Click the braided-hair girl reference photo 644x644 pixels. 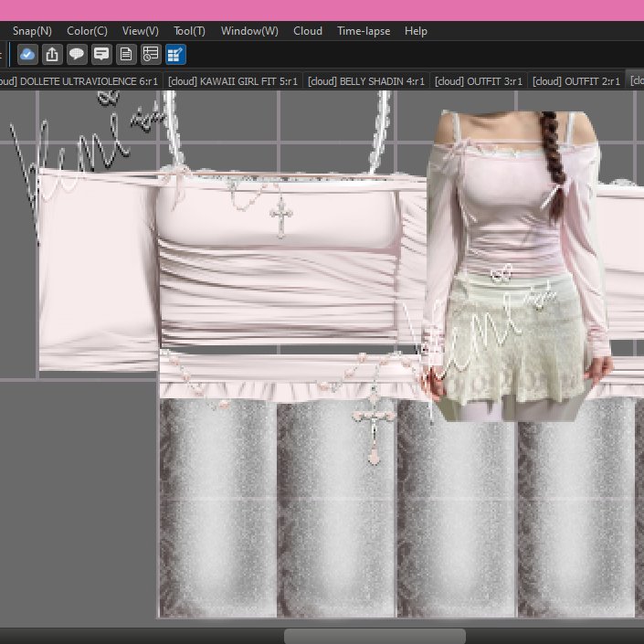pos(518,266)
